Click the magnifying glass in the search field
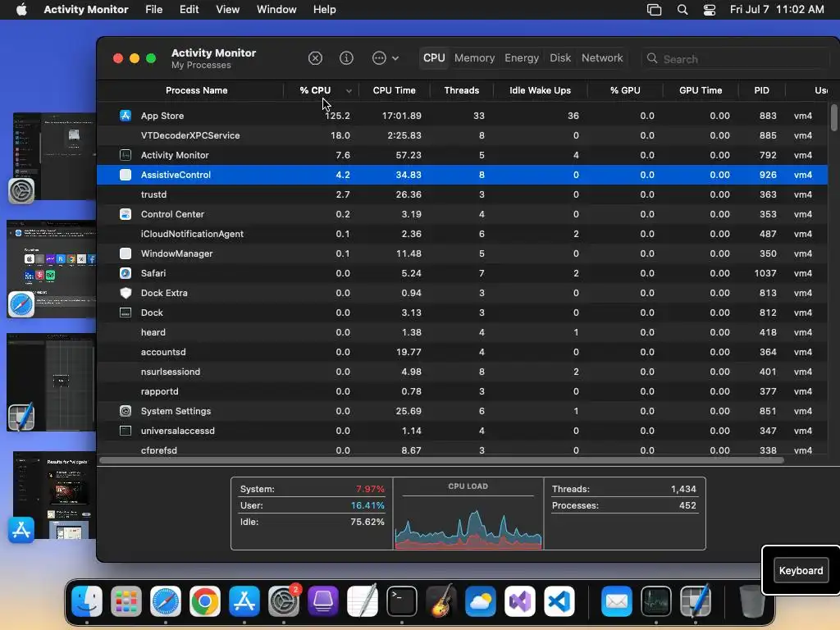This screenshot has width=840, height=630. 651,58
